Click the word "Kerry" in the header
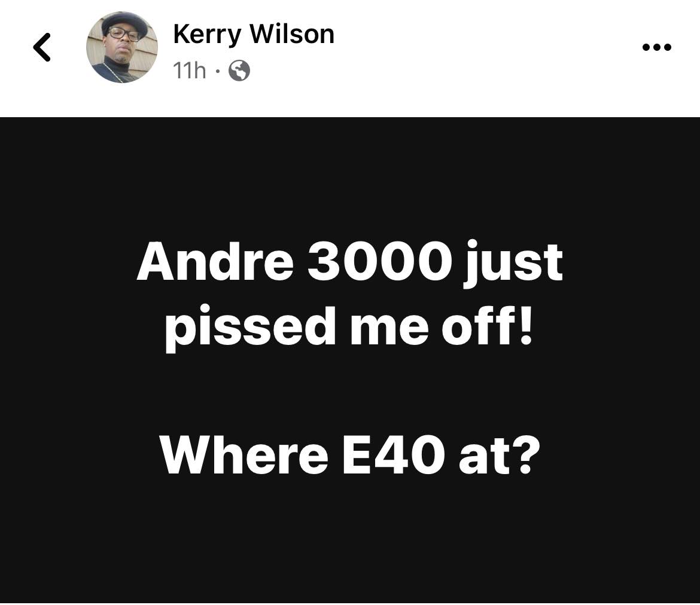The image size is (700, 605). (x=207, y=35)
